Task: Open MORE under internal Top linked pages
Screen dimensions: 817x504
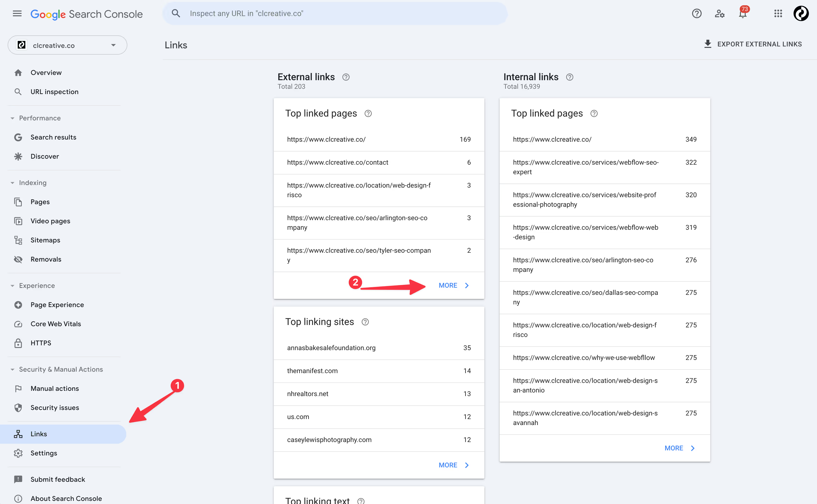Action: 680,448
